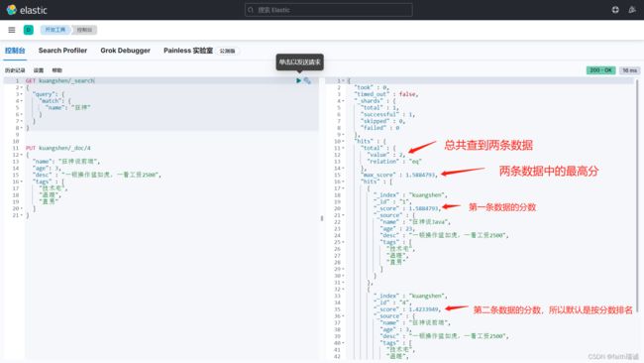Click the response pane vertical scrollbar
The width and height of the screenshot is (644, 363).
[x=637, y=195]
